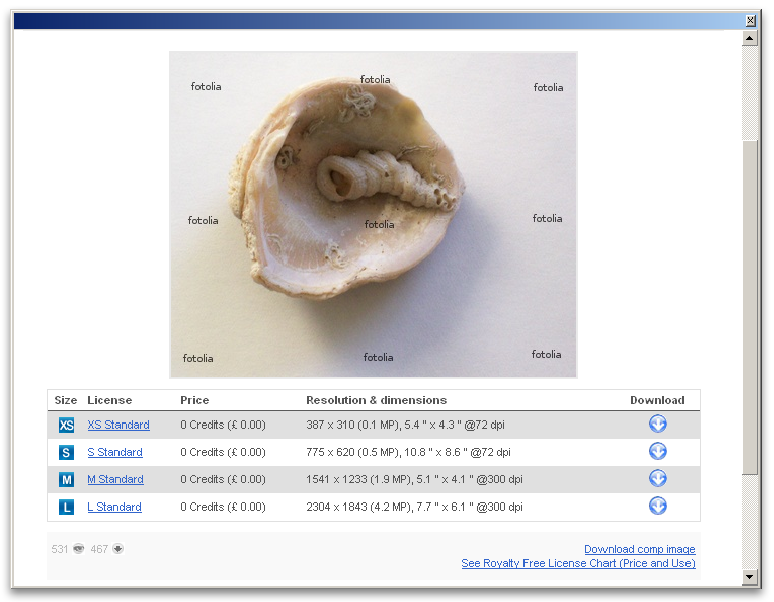Screen dimensions: 774x602
Task: Click the Download column header
Action: tap(657, 400)
